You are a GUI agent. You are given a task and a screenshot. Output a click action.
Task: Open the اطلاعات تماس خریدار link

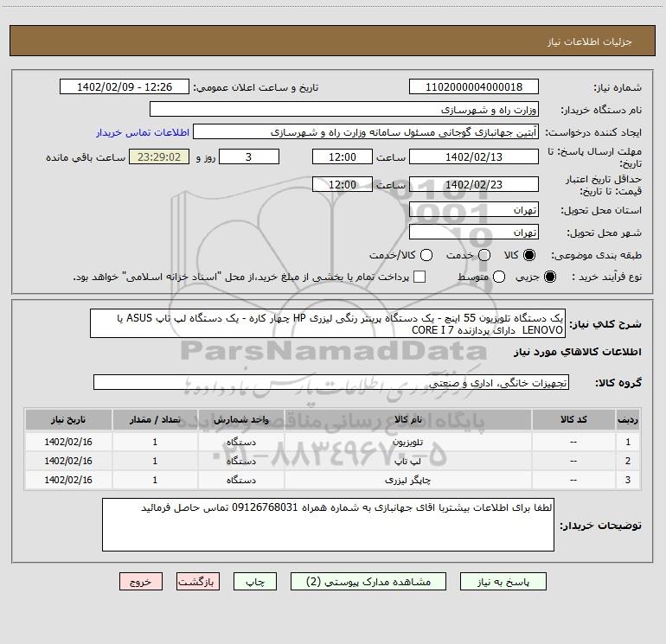pyautogui.click(x=143, y=132)
